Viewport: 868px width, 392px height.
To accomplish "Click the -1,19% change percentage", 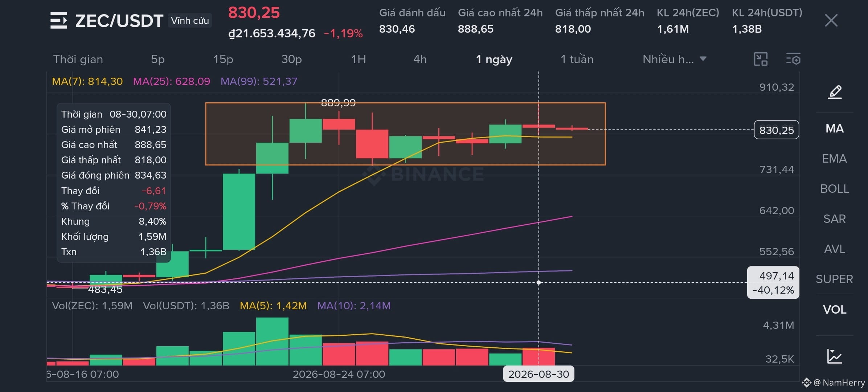I will pos(343,34).
